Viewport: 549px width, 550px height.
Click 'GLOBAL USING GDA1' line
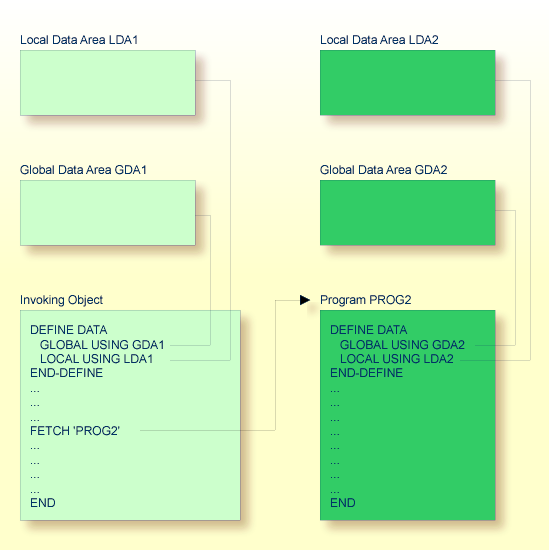point(102,345)
